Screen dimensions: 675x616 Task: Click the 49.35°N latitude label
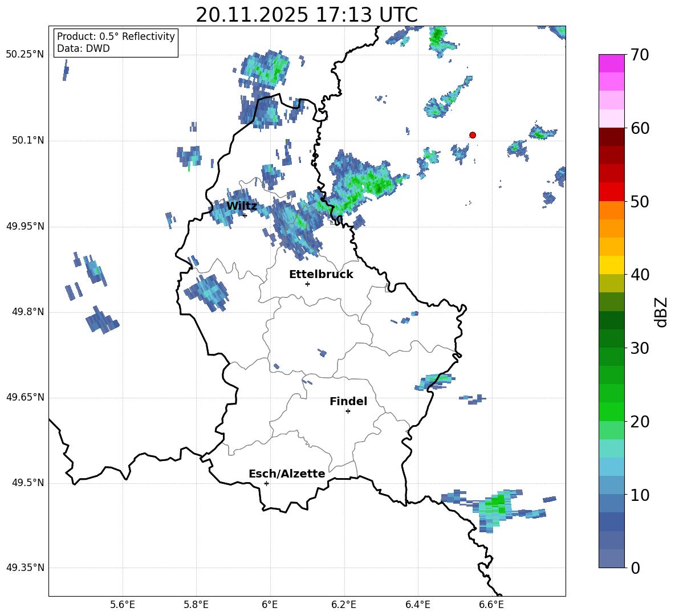click(x=25, y=568)
